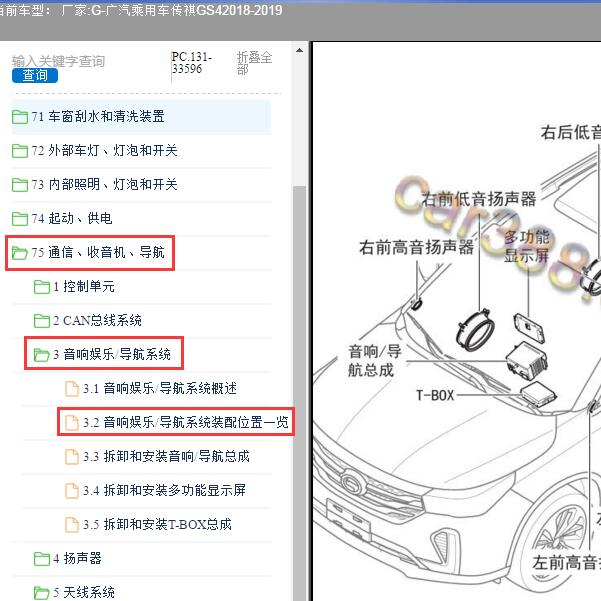Open folder icon for 74 起动、供电
Screen dimensions: 601x601
point(20,219)
